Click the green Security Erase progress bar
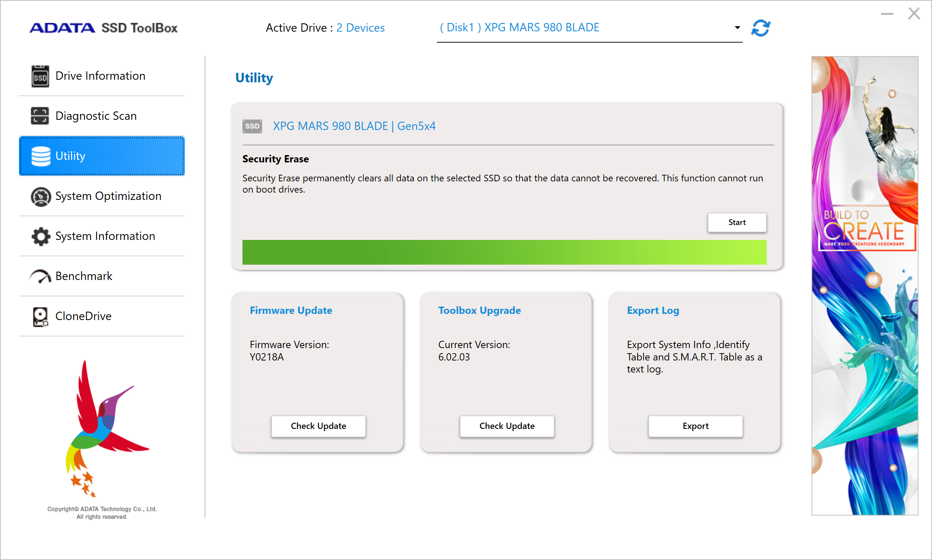932x560 pixels. 504,252
